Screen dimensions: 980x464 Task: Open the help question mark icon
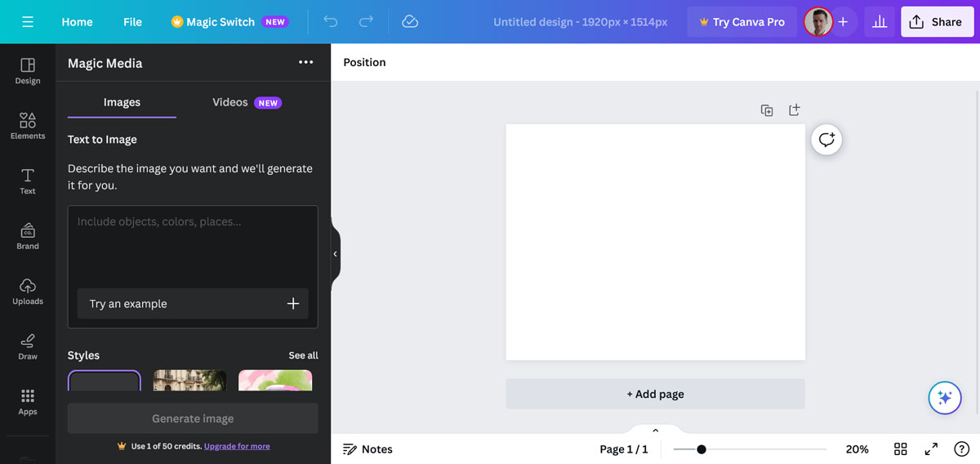[x=961, y=449]
